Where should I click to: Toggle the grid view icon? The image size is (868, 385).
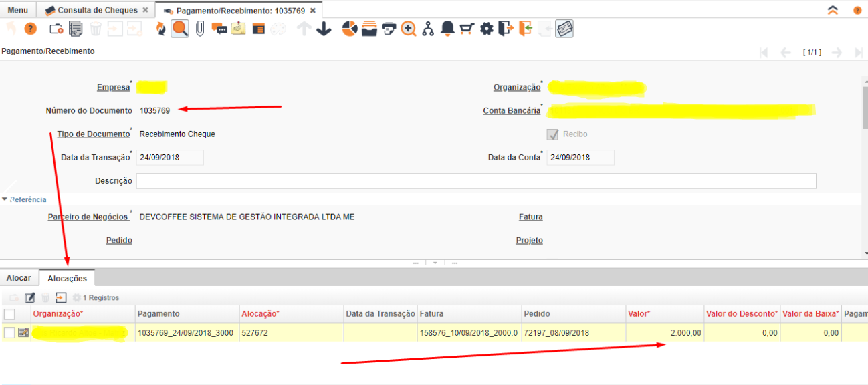258,29
